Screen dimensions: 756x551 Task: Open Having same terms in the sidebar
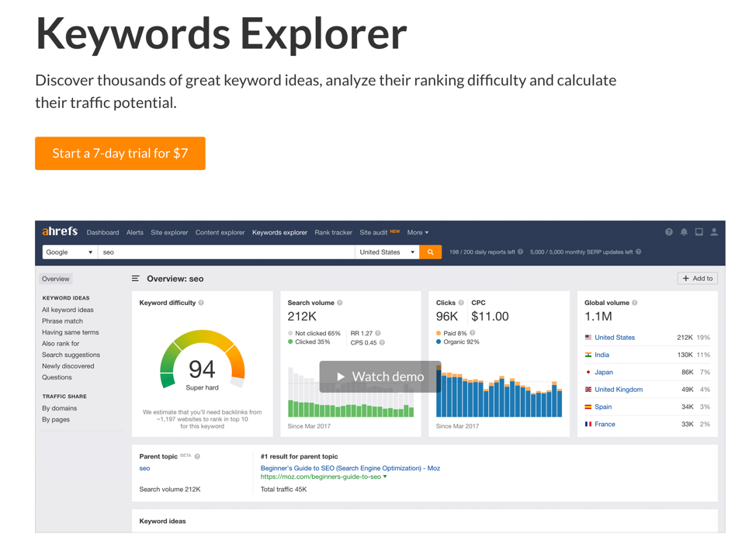(x=71, y=332)
